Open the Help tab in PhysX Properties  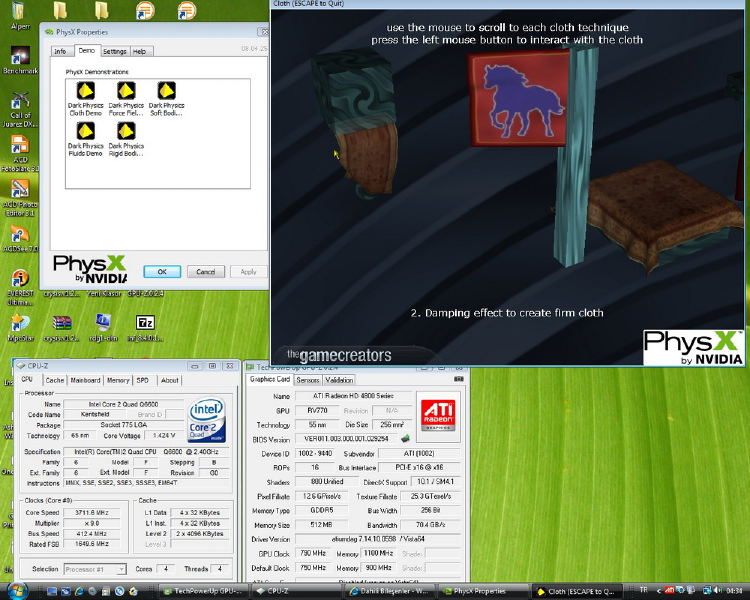(x=139, y=51)
